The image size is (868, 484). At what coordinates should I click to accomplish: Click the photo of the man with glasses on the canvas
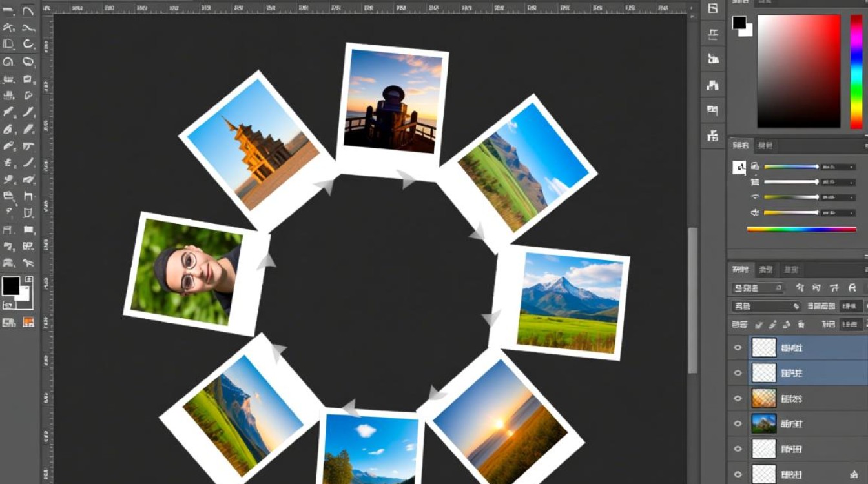click(x=197, y=274)
